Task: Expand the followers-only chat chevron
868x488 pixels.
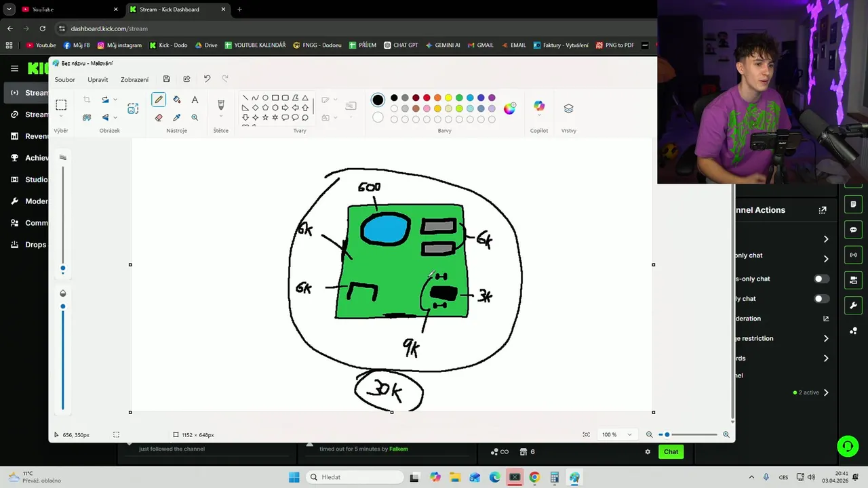Action: pos(826,259)
